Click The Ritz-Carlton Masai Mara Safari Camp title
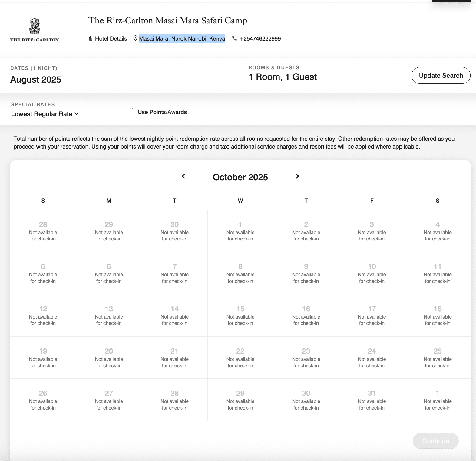This screenshot has height=461, width=476. pyautogui.click(x=167, y=20)
